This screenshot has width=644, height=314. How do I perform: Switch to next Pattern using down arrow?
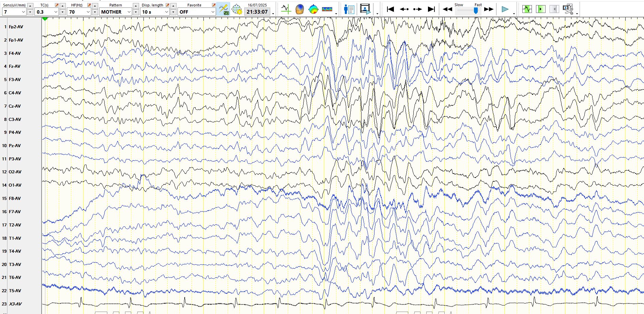136,12
